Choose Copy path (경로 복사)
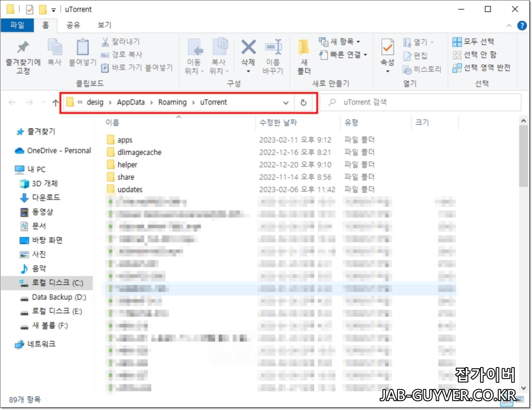532x410 pixels. (122, 55)
